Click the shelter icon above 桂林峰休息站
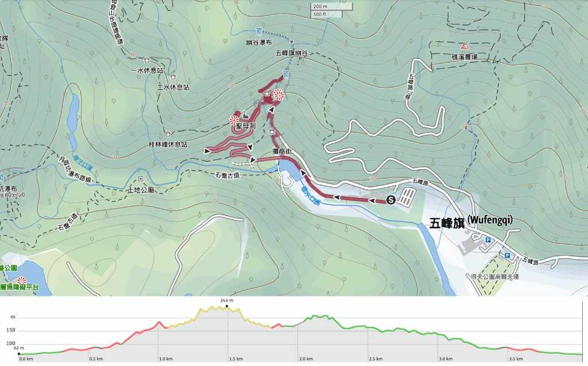 pyautogui.click(x=168, y=134)
